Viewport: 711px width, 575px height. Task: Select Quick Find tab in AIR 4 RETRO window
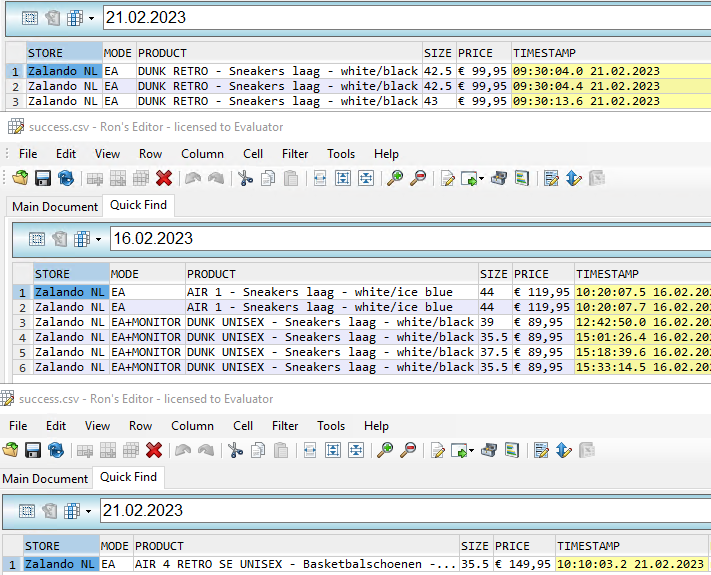pos(128,477)
